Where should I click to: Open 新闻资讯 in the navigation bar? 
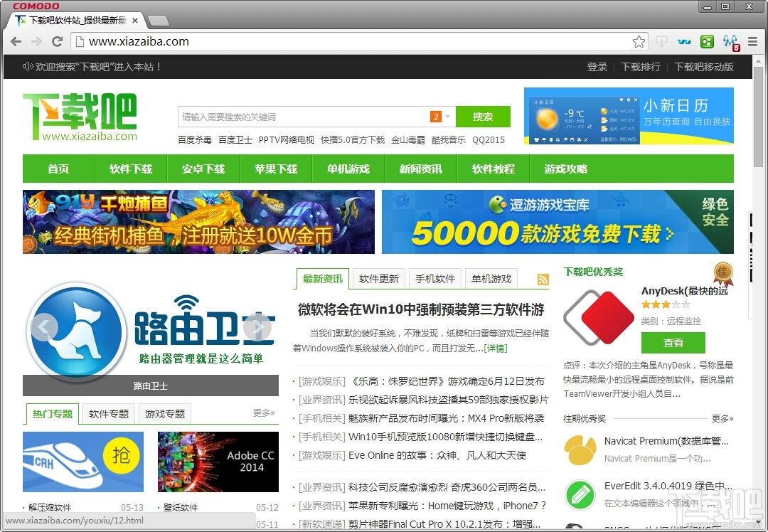pos(421,169)
